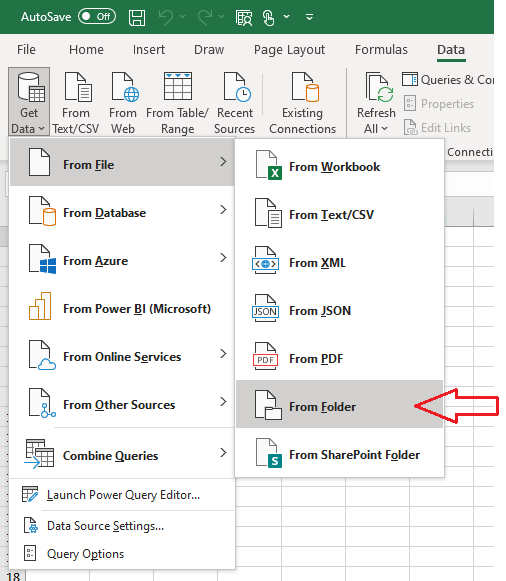Switch to the Draw tab
The width and height of the screenshot is (506, 581).
point(209,50)
